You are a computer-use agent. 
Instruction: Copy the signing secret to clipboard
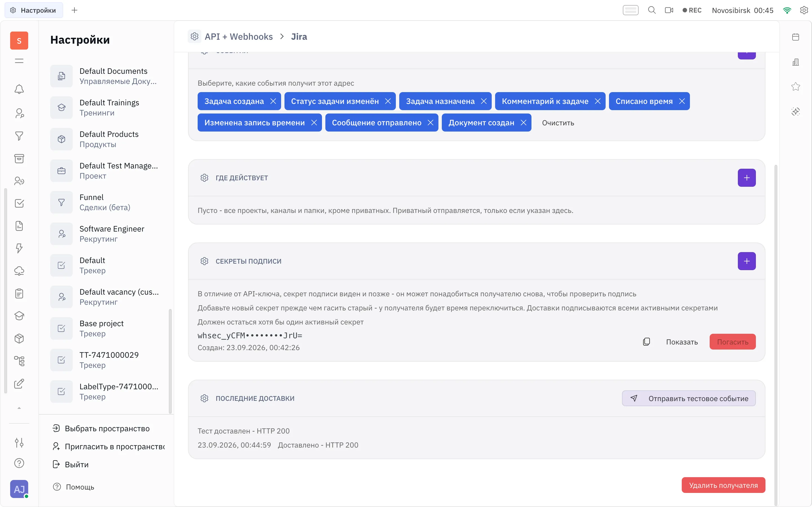click(646, 342)
